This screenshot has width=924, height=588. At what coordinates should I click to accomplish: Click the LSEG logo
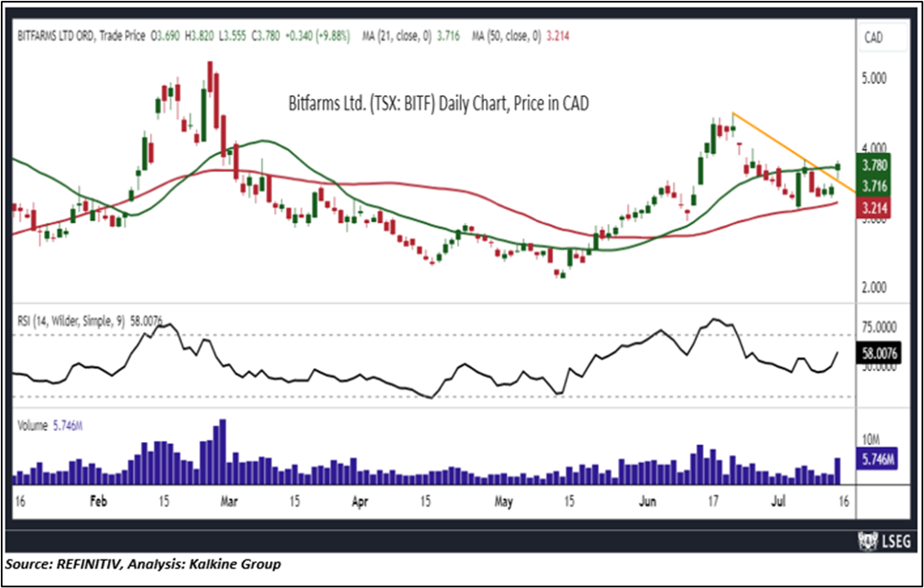pyautogui.click(x=884, y=540)
